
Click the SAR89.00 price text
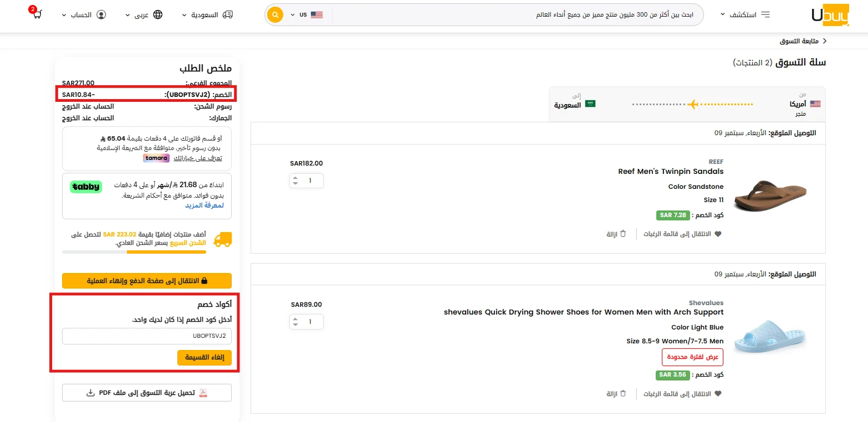[307, 305]
